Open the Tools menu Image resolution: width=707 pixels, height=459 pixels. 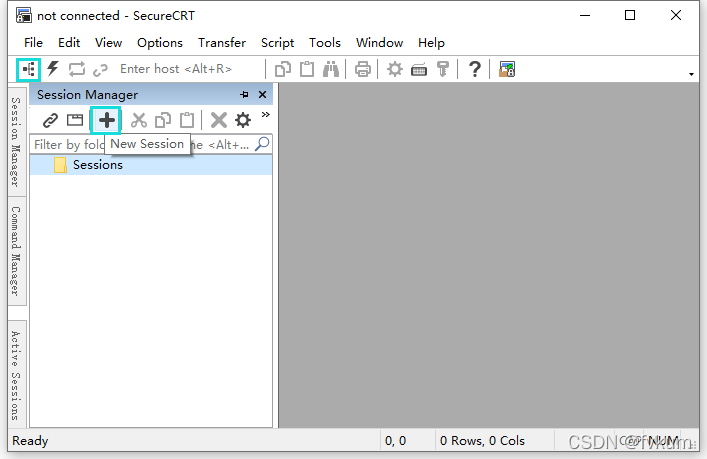[x=325, y=43]
